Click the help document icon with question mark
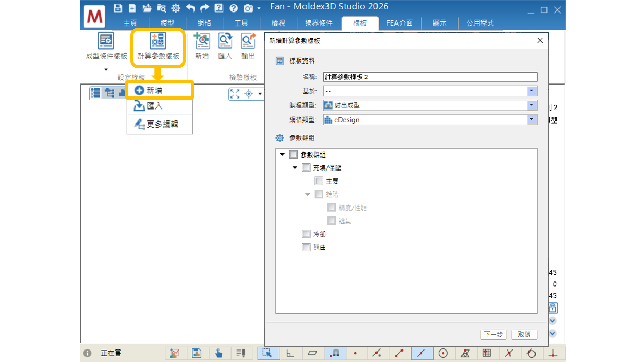 219,8
